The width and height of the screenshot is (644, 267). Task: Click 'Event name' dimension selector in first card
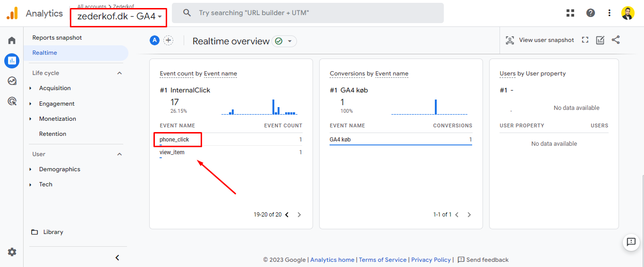(220, 74)
